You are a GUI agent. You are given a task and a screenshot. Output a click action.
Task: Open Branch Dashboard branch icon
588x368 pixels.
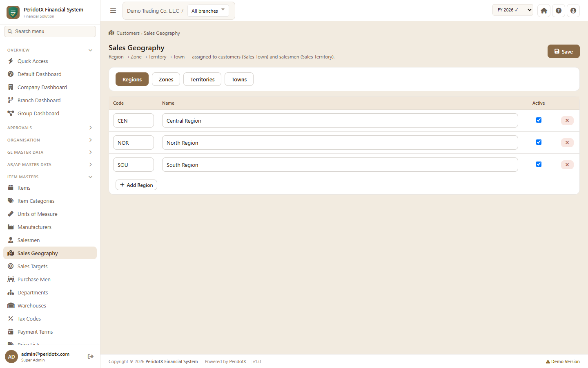[x=11, y=100]
